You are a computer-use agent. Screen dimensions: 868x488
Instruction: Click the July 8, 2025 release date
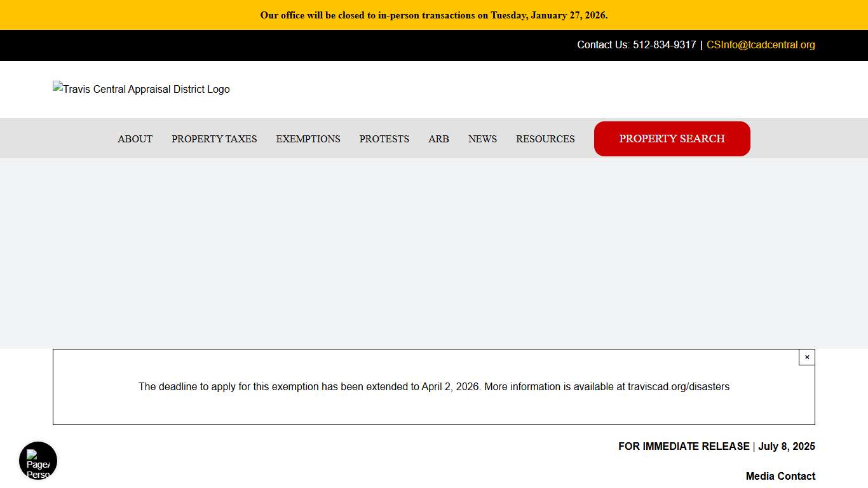pos(786,447)
